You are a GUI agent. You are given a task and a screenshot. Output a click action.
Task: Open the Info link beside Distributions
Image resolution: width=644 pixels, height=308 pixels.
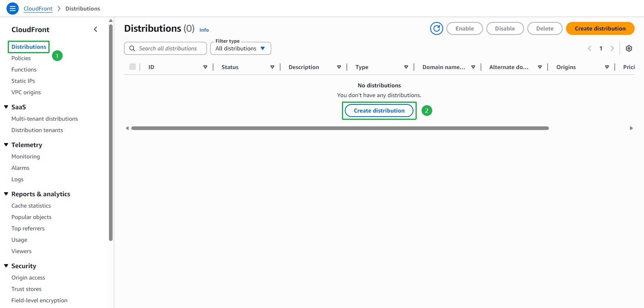tap(204, 30)
